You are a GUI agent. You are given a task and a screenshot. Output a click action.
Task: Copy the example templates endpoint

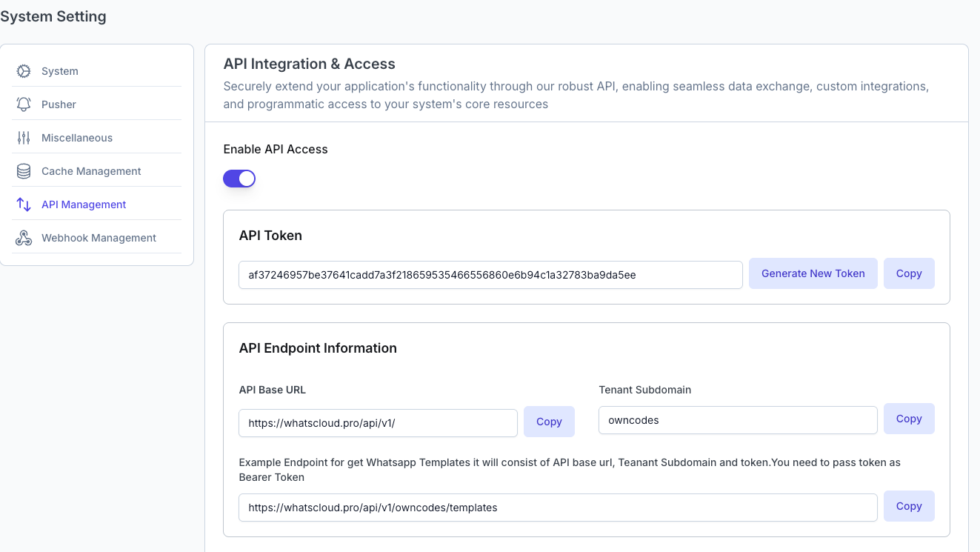(x=909, y=506)
